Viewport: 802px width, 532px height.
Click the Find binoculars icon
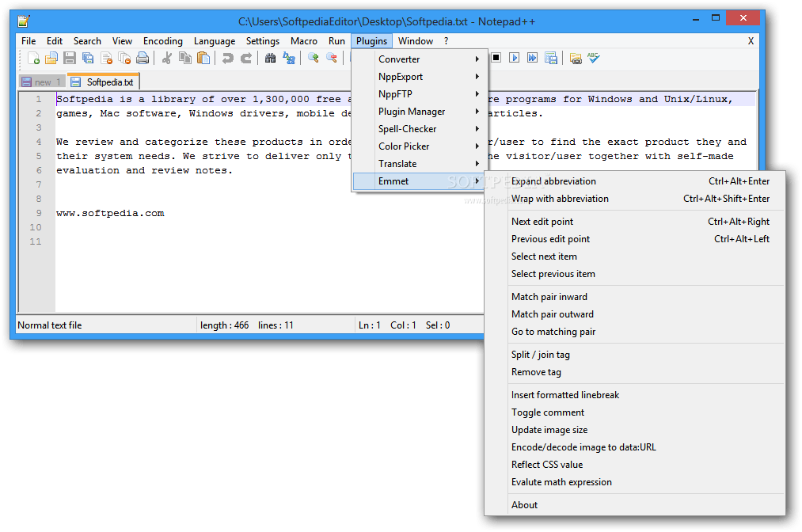coord(271,59)
